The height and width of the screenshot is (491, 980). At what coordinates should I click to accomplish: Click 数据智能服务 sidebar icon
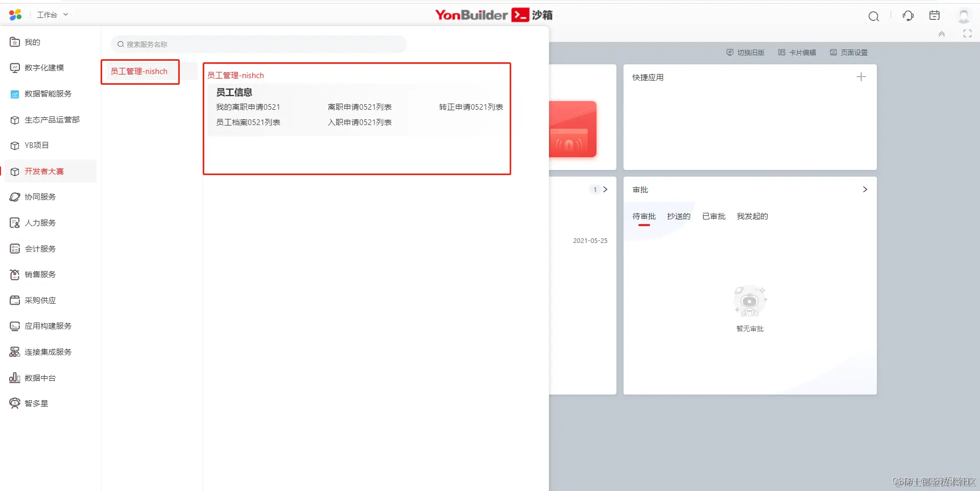click(x=15, y=94)
